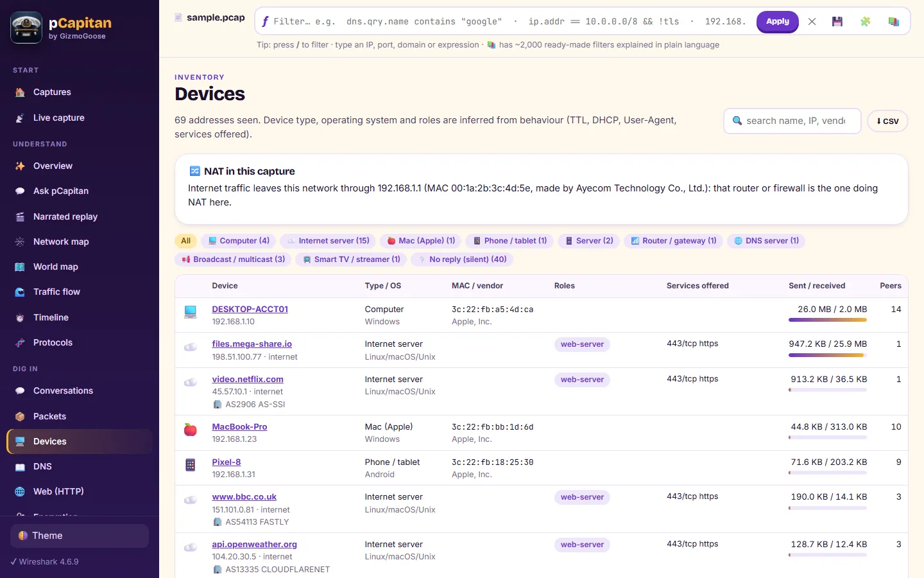Open the video.netflix.com device link
924x578 pixels.
248,380
